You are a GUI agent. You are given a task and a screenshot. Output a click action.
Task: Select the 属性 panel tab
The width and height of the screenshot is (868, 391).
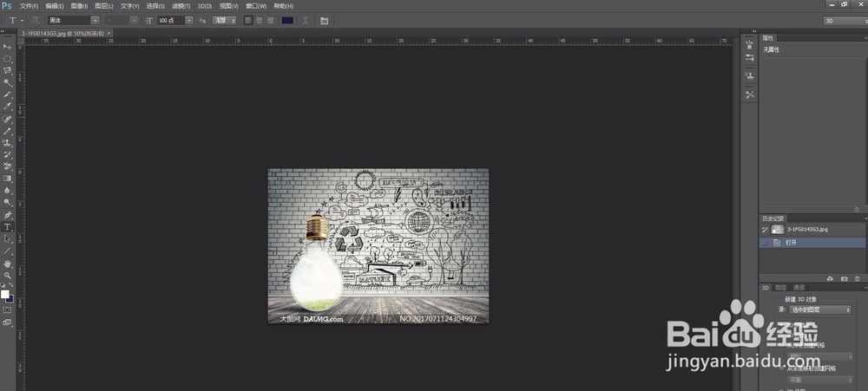pyautogui.click(x=768, y=38)
